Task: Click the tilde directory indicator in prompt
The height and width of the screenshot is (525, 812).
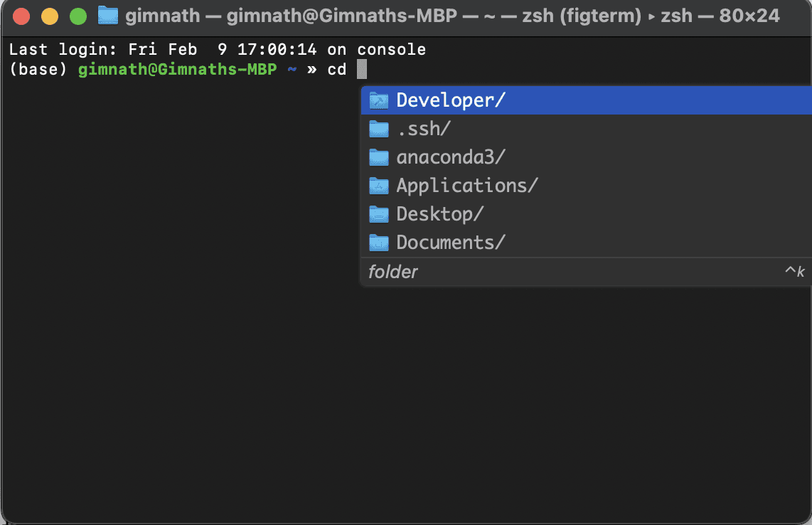Action: tap(292, 69)
